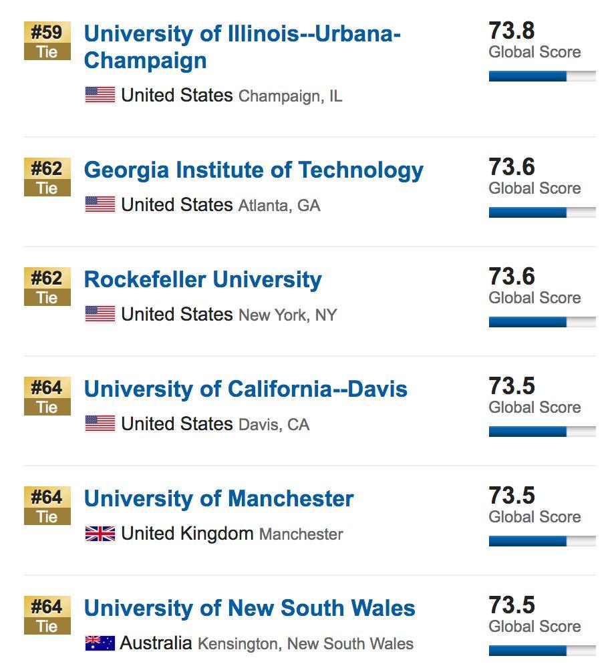The width and height of the screenshot is (616, 672).
Task: Go to University of Manchester page
Action: 218,498
